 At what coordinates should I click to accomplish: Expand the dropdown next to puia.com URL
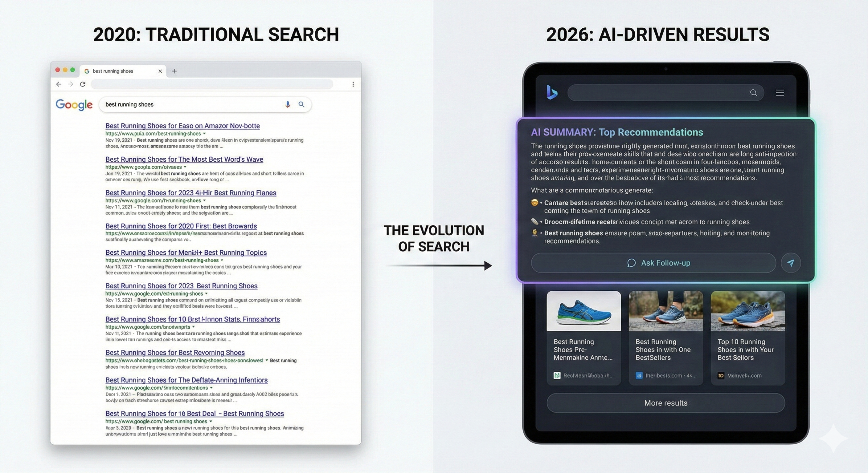tap(205, 134)
